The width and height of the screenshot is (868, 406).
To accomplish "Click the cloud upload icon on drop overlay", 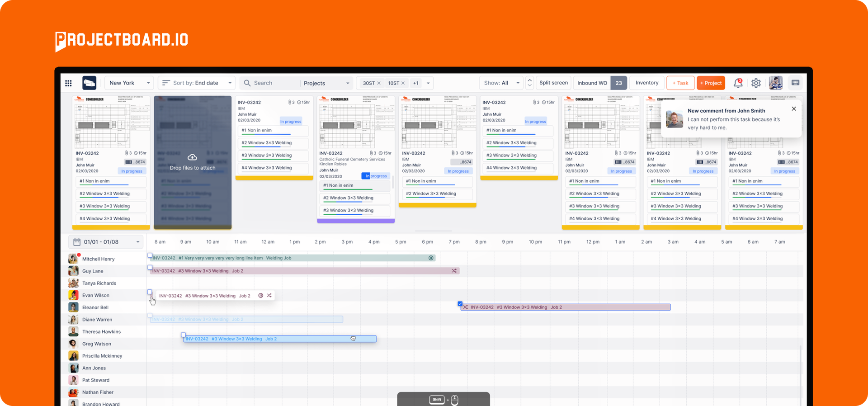I will pyautogui.click(x=193, y=157).
